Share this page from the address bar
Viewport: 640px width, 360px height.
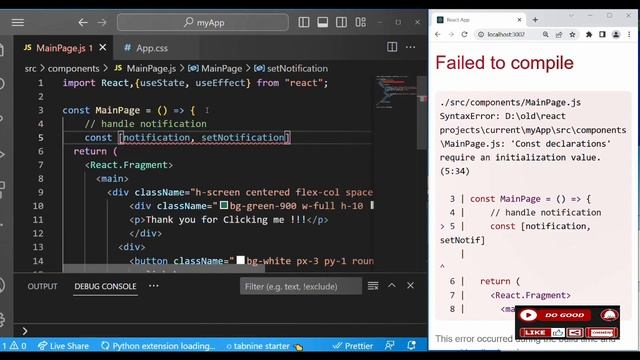pyautogui.click(x=559, y=35)
